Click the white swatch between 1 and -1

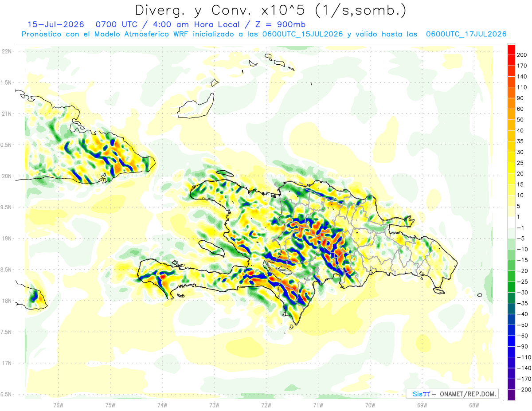[x=511, y=222]
